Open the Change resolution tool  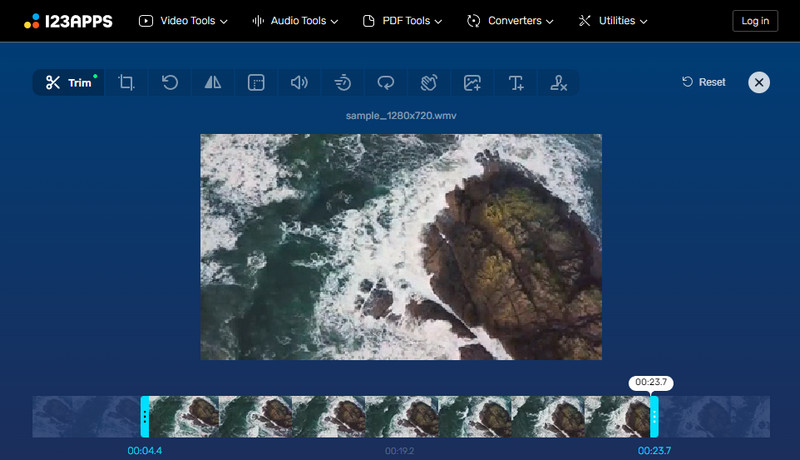tap(256, 83)
